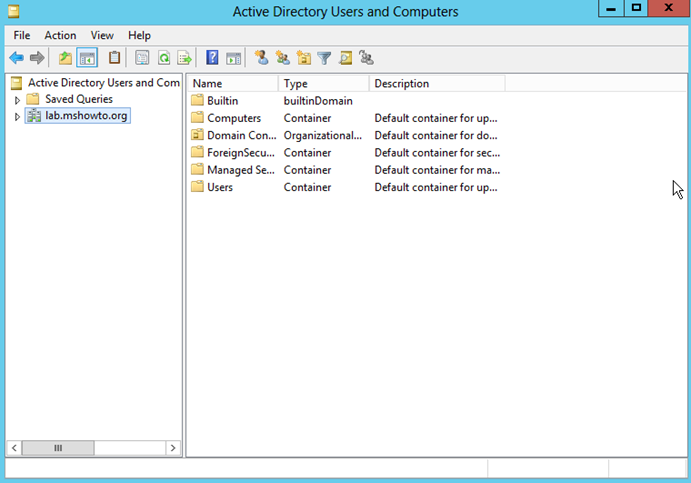Viewport: 691px width, 483px height.
Task: Click tree pane scroll right arrow
Action: point(173,448)
